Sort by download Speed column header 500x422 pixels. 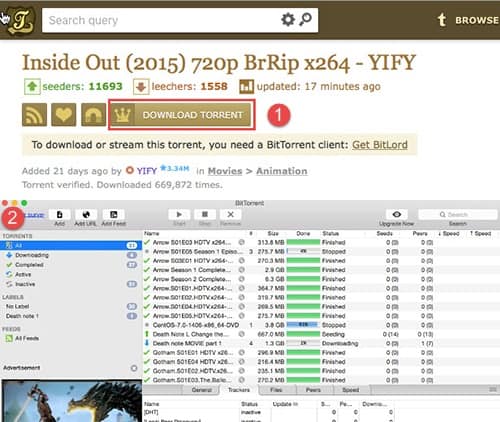449,234
